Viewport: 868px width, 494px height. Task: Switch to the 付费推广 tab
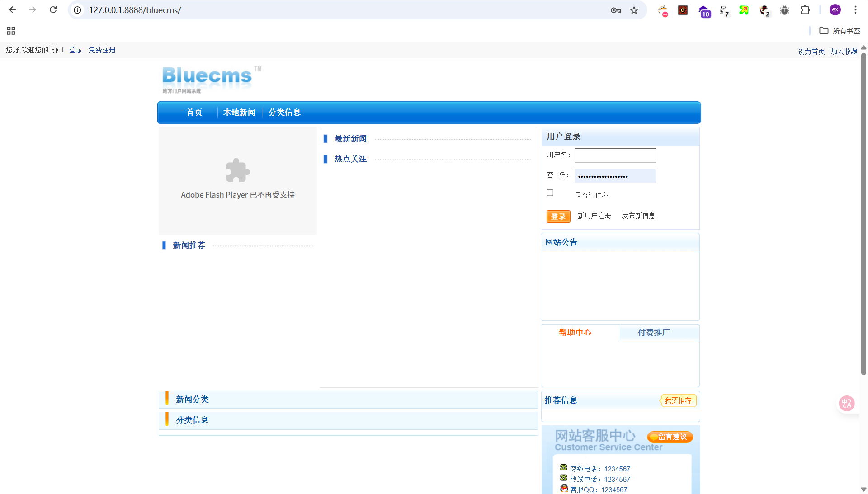pos(654,333)
